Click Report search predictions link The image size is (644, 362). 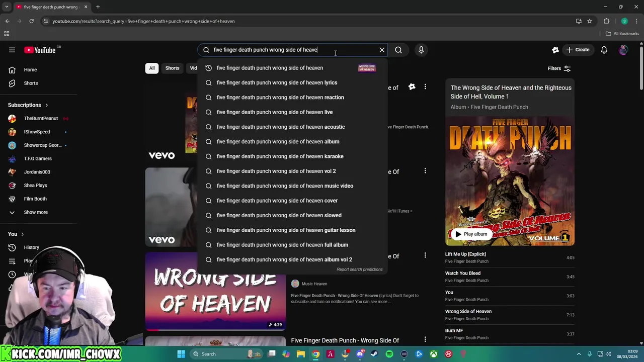359,269
